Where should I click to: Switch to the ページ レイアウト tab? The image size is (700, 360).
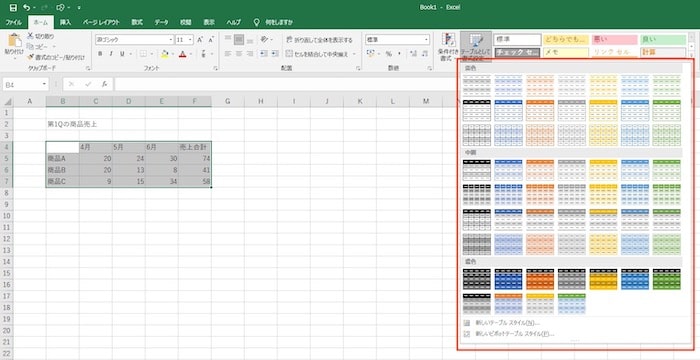(x=101, y=22)
